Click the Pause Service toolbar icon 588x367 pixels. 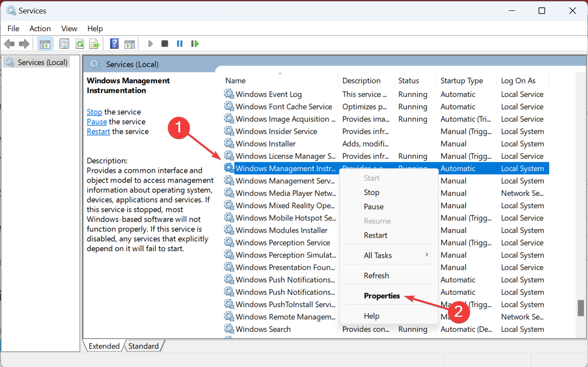(x=180, y=44)
